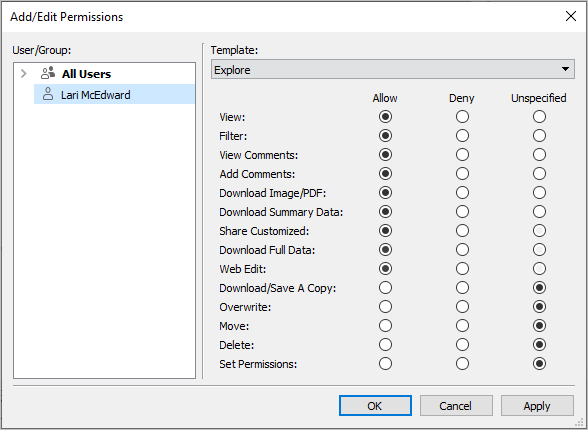Set View Comments to Unspecified
This screenshot has height=430, width=588.
[539, 154]
